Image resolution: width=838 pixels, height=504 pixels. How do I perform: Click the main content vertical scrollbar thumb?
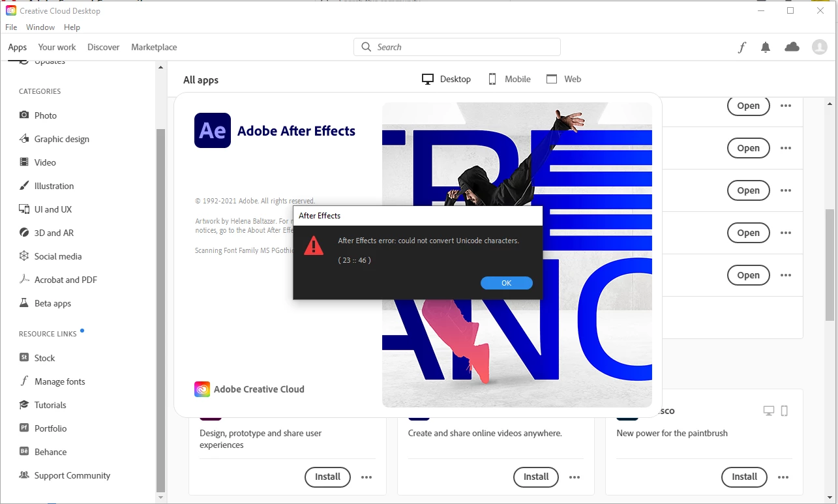coord(830,265)
